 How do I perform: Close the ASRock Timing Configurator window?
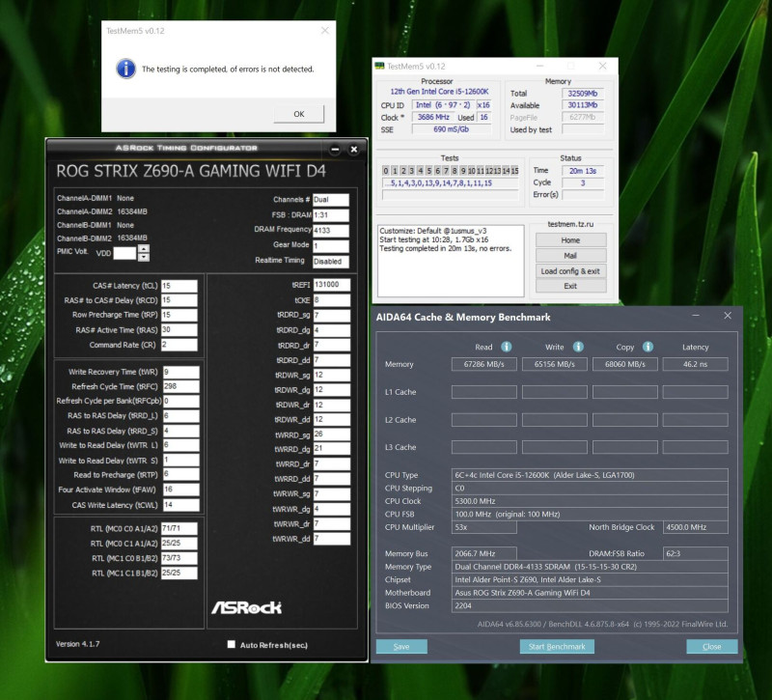pos(353,149)
